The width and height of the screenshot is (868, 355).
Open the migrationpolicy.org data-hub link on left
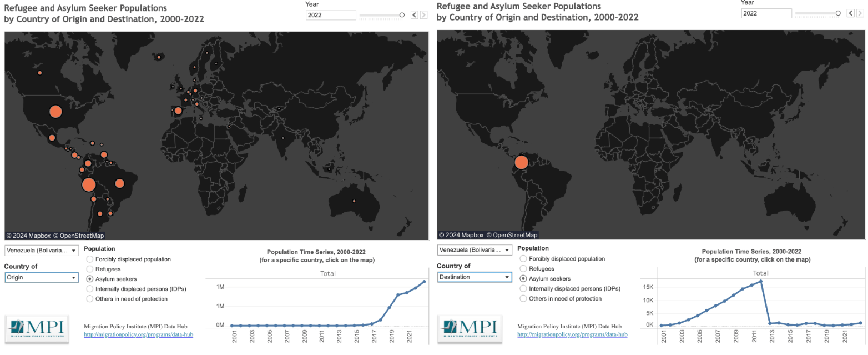[138, 334]
